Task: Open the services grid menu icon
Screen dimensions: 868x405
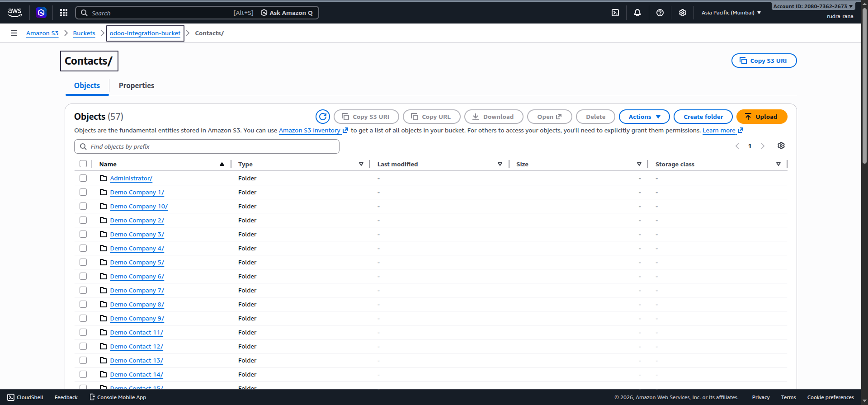Action: [64, 13]
